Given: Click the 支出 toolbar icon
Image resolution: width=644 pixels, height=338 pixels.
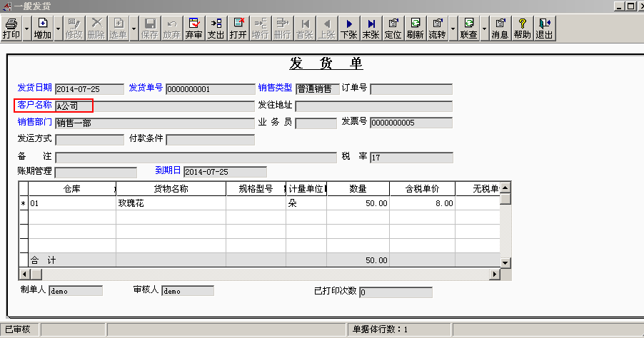Looking at the screenshot, I should 216,29.
